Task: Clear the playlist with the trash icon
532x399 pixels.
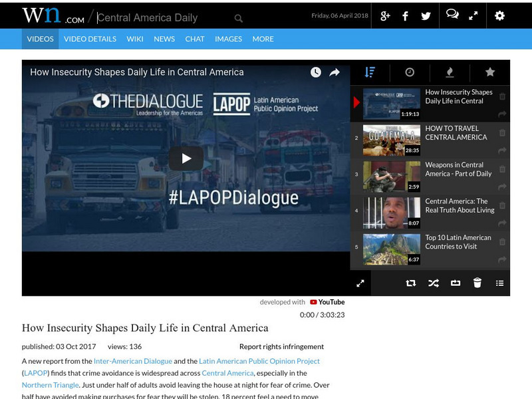Action: coord(477,283)
